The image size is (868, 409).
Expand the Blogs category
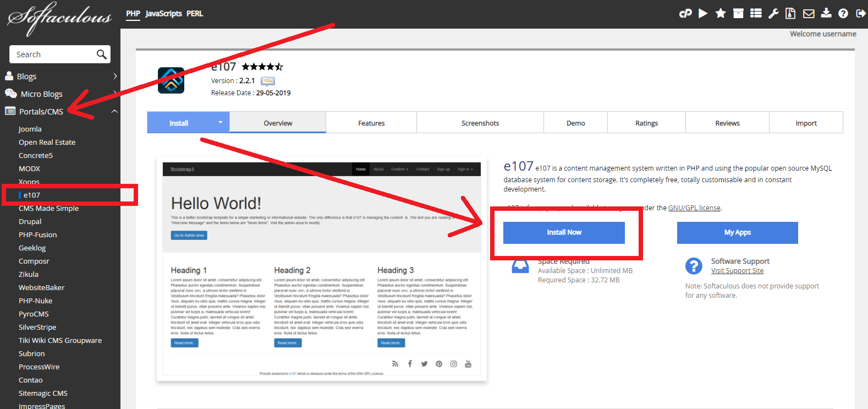point(114,77)
